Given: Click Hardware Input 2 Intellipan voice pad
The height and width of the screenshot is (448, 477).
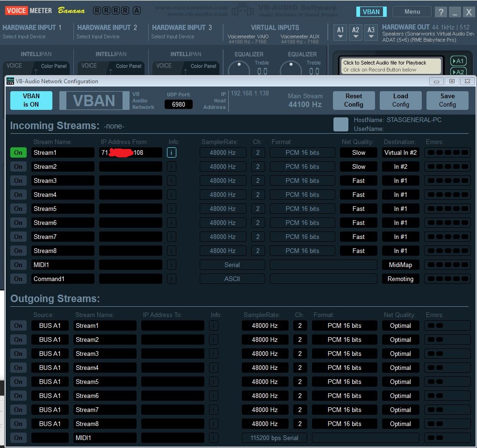Looking at the screenshot, I should click(x=110, y=67).
